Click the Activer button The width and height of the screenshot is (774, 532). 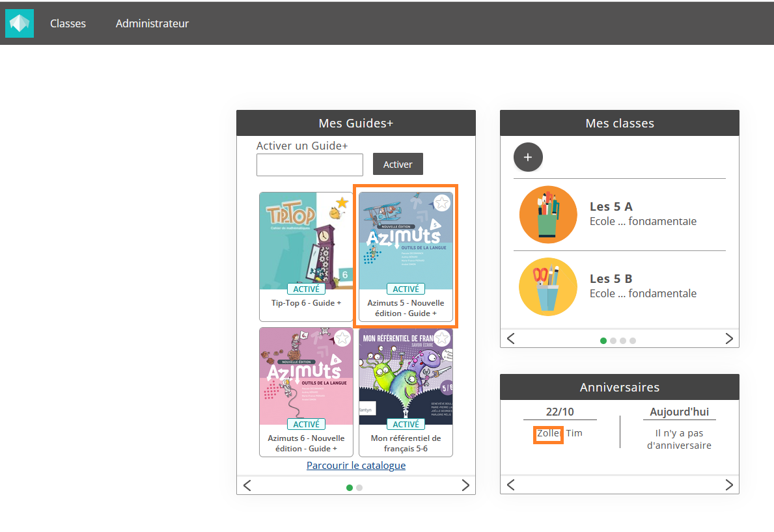[398, 164]
